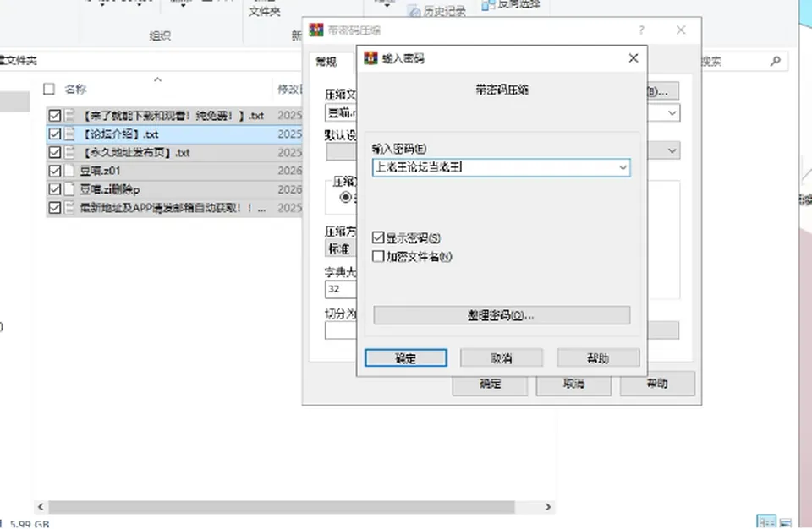This screenshot has width=812, height=529.
Task: Switch Explorer to the details view icon
Action: (x=766, y=521)
